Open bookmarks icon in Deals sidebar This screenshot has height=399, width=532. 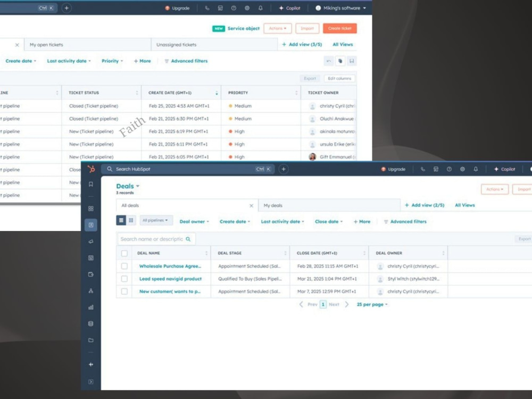pos(91,184)
